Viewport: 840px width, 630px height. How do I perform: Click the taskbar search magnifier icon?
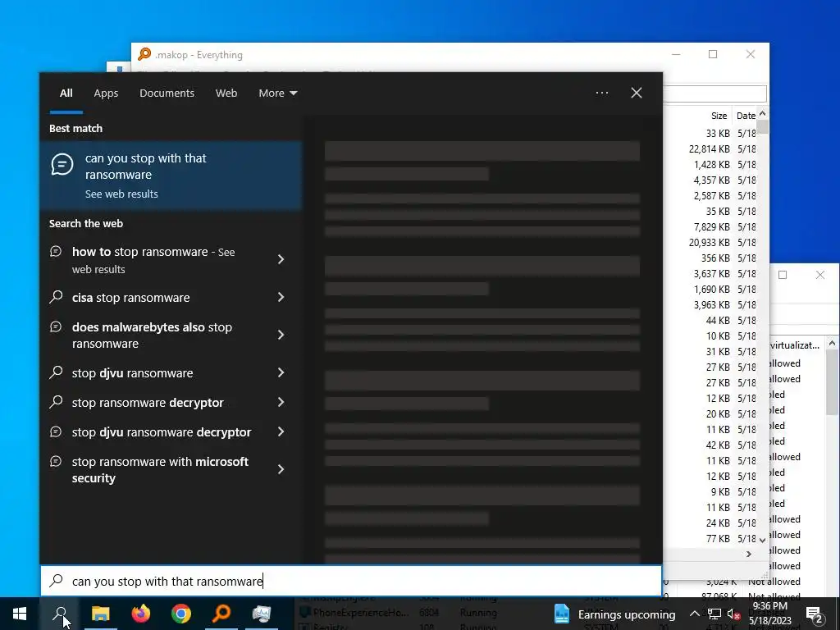59,614
